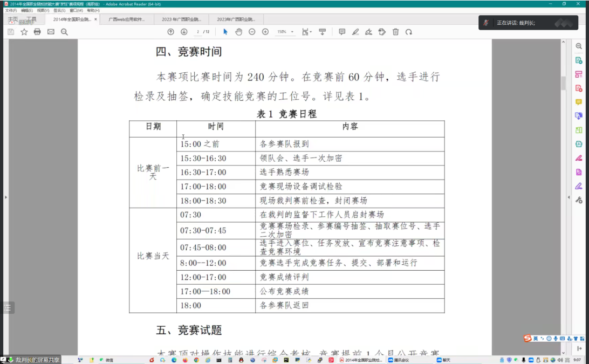Viewport: 589px width, 364px height.
Task: Switch to the 主页 home tab
Action: tap(13, 19)
